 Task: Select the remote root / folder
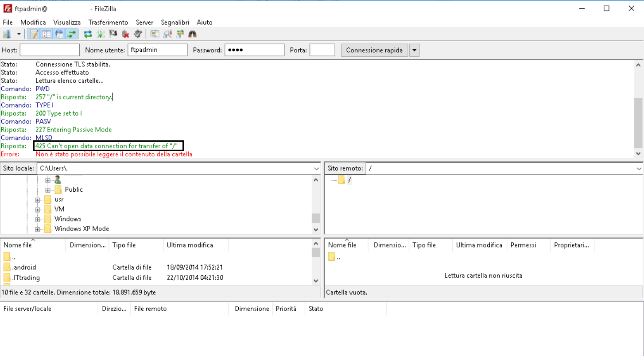click(x=349, y=180)
